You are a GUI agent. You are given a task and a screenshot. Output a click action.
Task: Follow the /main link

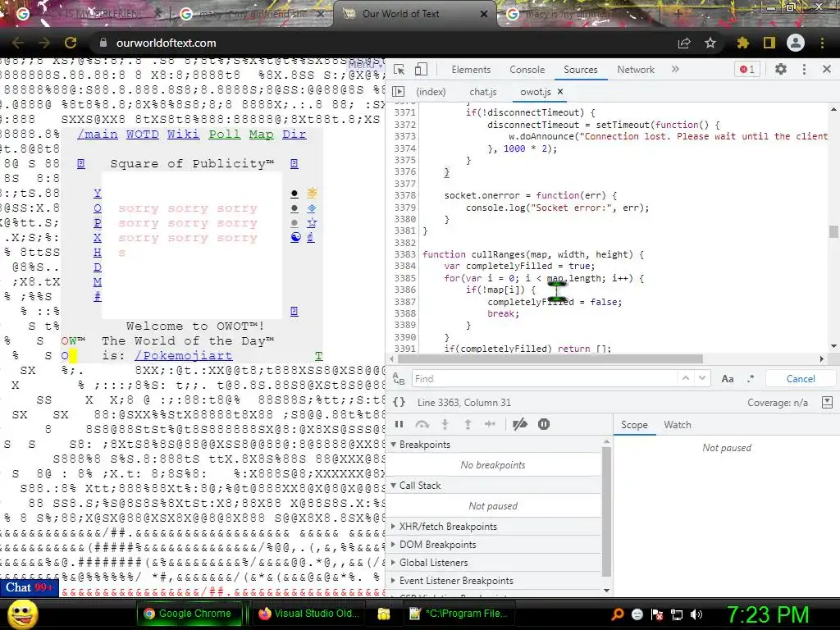[x=98, y=134]
